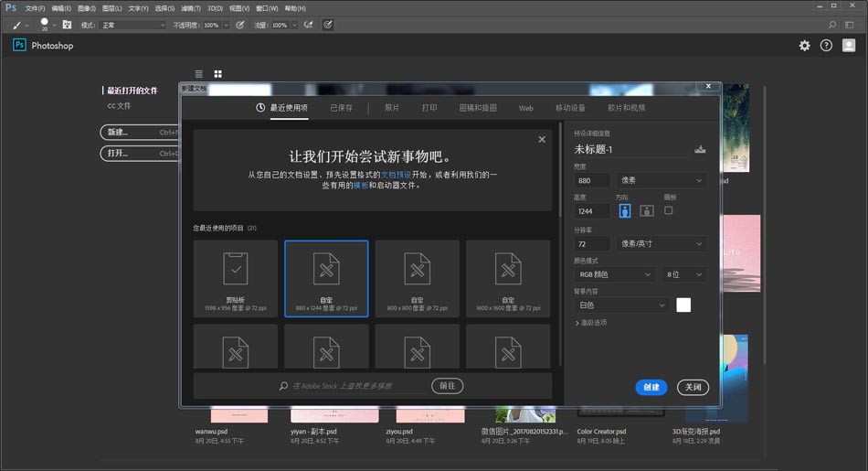
Task: Open the RGB 颜色 color mode dropdown
Action: [614, 274]
